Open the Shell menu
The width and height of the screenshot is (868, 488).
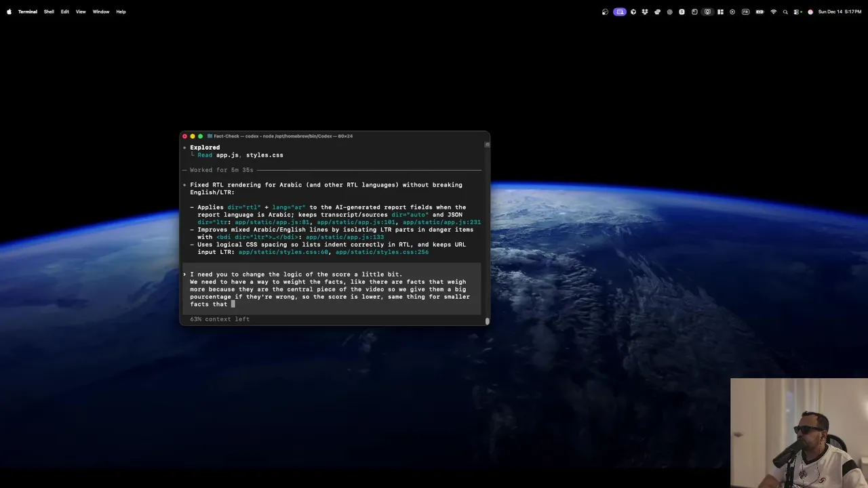click(x=49, y=12)
